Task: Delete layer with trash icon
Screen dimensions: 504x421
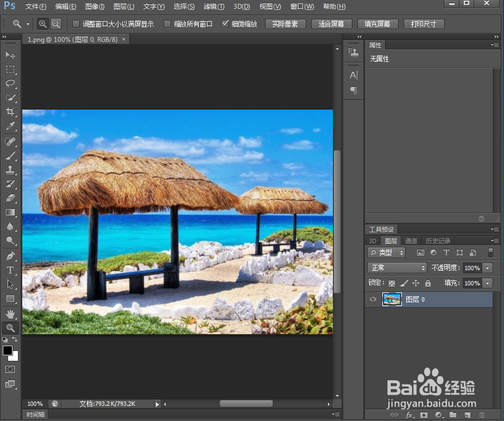Action: (x=482, y=415)
